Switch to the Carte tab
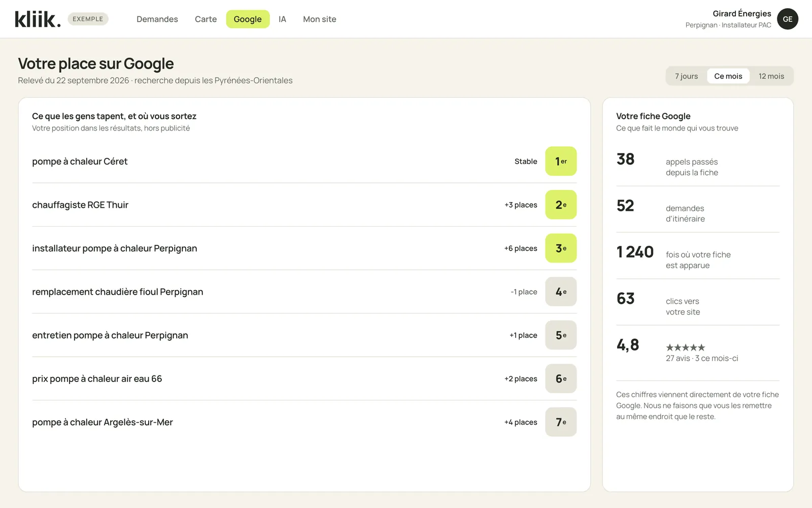This screenshot has height=508, width=812. (206, 19)
